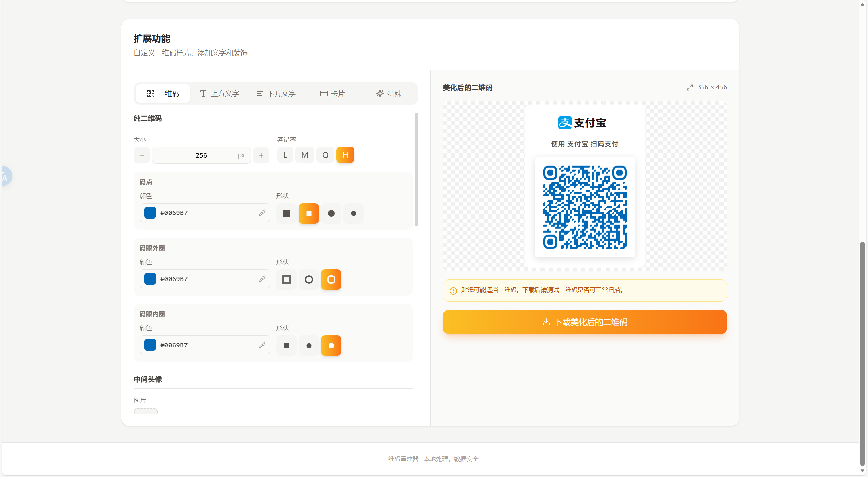868x477 pixels.
Task: Click the styled QR code preview image
Action: point(585,207)
